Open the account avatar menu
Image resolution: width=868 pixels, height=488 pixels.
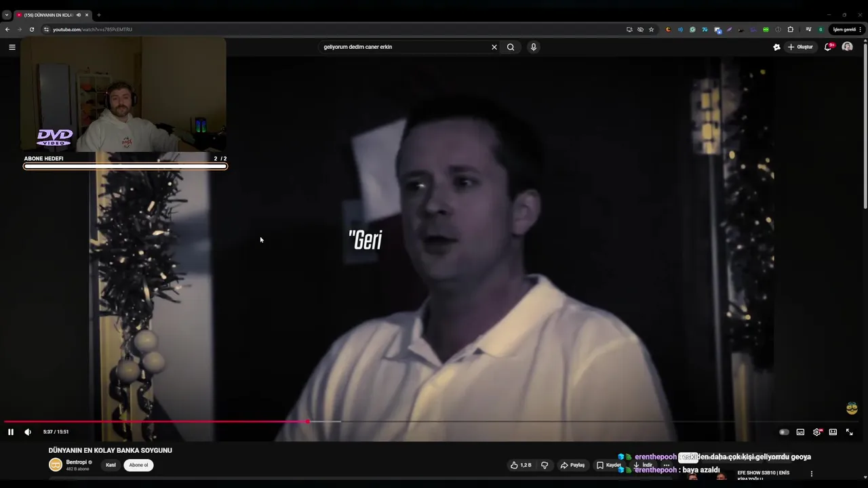[847, 47]
